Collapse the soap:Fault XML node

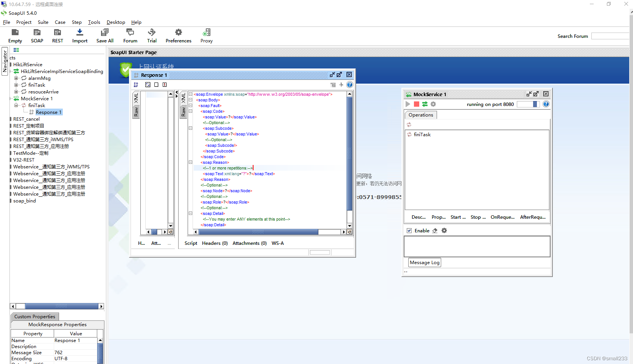191,106
